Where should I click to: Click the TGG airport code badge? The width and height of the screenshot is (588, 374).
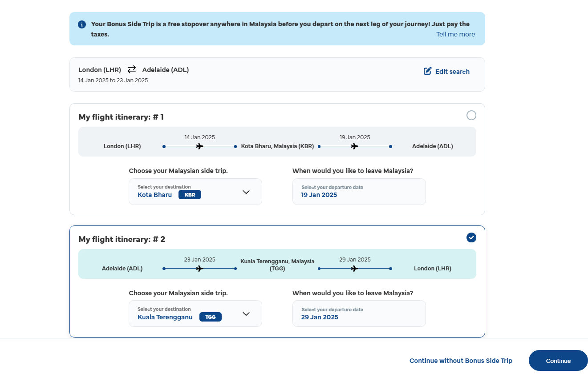[210, 317]
